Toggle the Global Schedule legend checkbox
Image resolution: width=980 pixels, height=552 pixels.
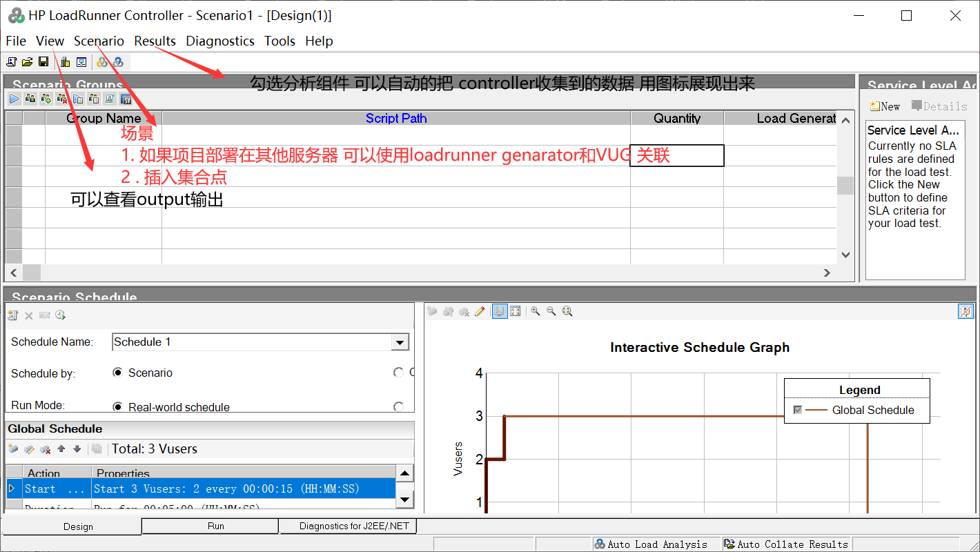tap(798, 410)
